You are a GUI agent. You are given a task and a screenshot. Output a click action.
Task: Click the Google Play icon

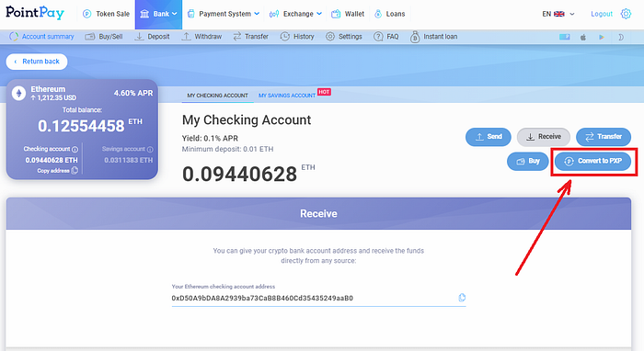point(602,37)
